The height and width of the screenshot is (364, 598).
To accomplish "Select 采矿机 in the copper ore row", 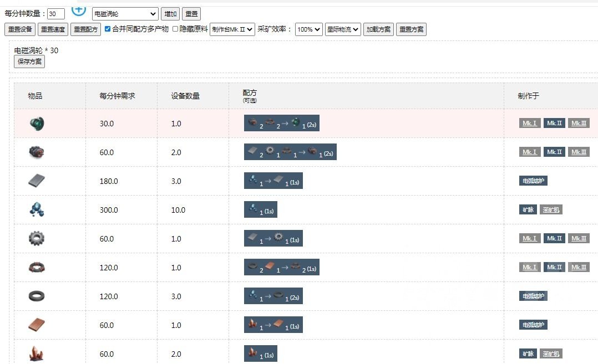I will coord(551,353).
